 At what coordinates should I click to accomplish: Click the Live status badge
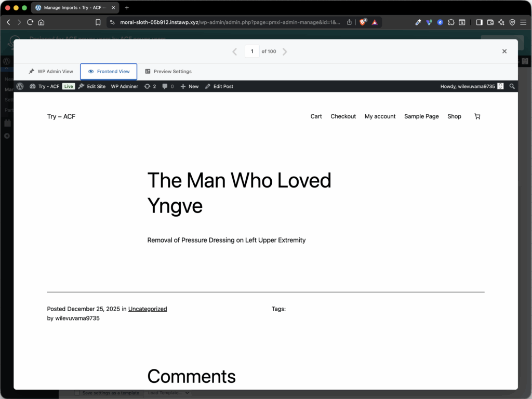point(69,87)
